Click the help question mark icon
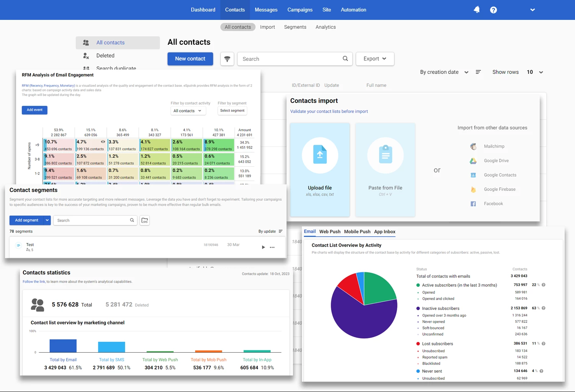The height and width of the screenshot is (392, 575). coord(494,10)
